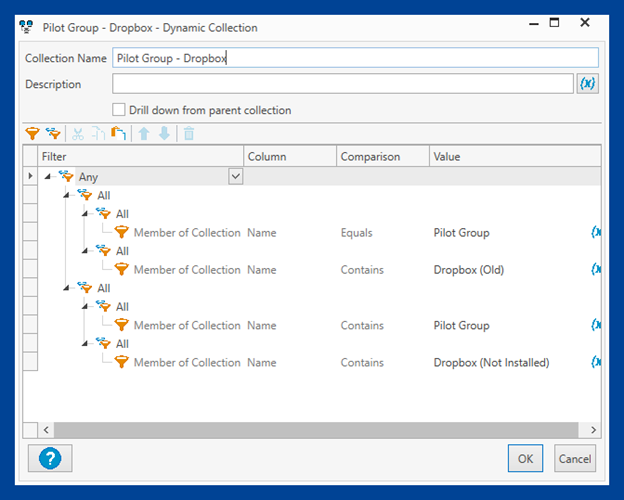Open variable button on Contains Pilot Group row
This screenshot has height=500, width=624.
(x=596, y=325)
